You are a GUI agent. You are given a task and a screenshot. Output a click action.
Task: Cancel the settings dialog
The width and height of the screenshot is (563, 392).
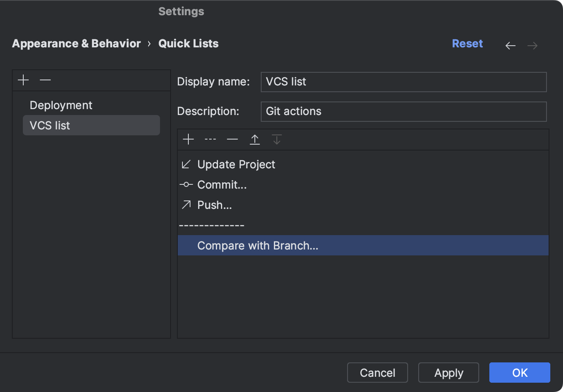[x=377, y=373]
